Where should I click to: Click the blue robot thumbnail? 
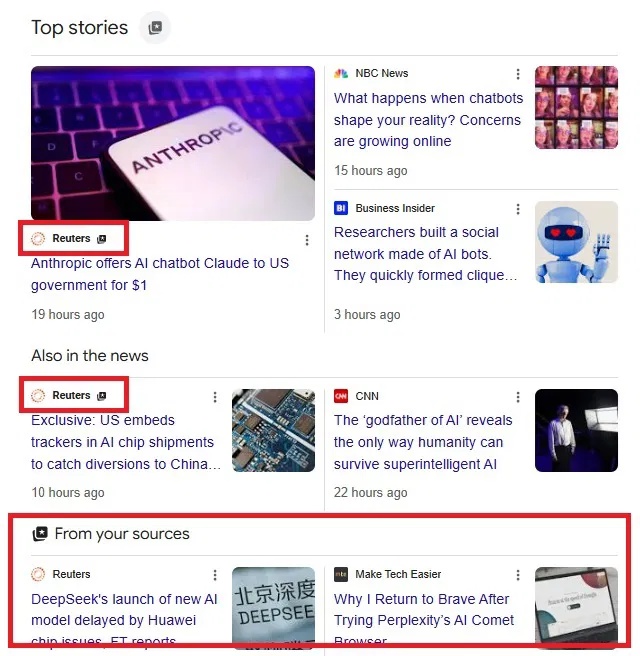pyautogui.click(x=576, y=242)
